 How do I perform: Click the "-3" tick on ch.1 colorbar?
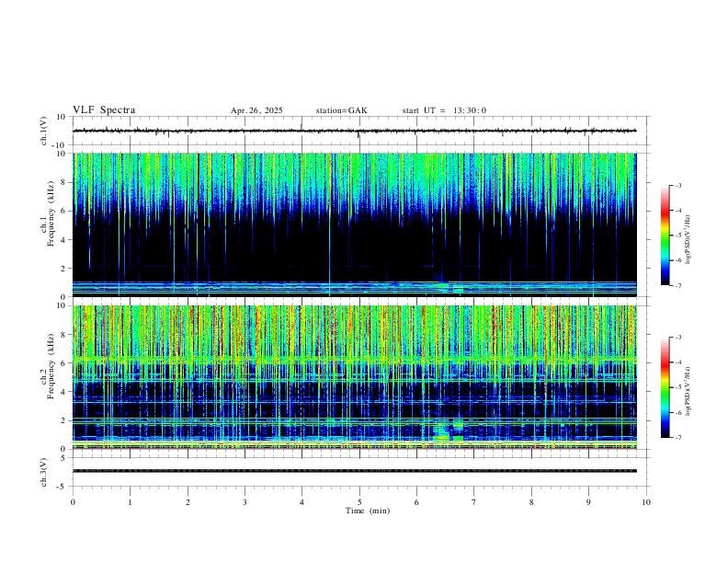click(x=678, y=185)
